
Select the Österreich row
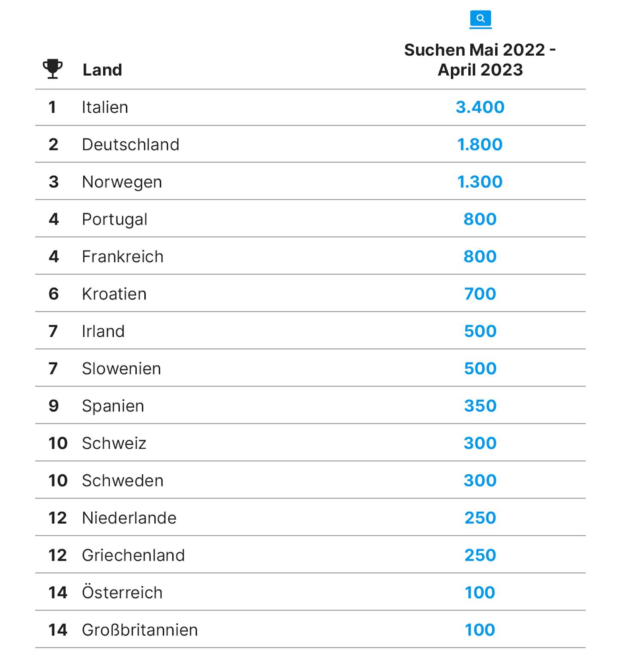[x=310, y=592]
